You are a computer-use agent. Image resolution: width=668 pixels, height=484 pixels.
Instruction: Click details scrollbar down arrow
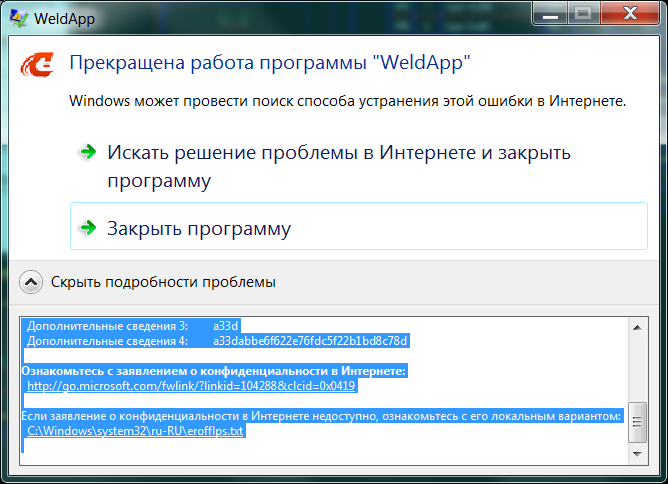point(637,454)
